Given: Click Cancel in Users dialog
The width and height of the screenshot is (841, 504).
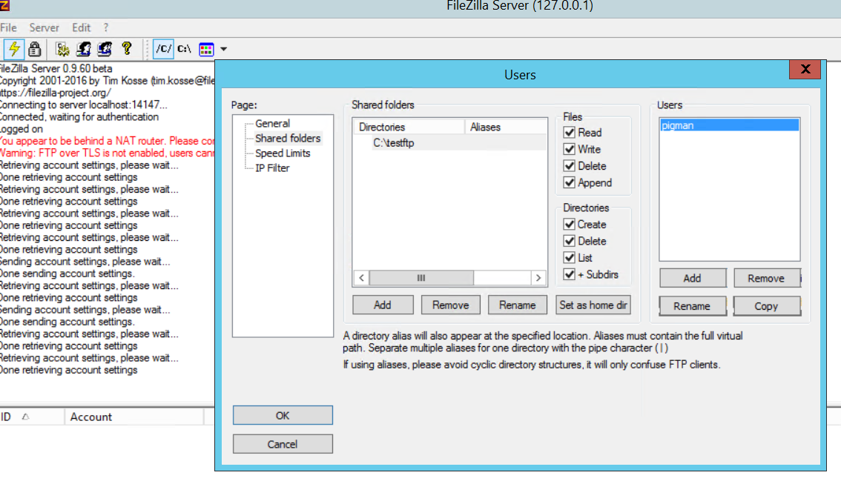Looking at the screenshot, I should coord(283,444).
